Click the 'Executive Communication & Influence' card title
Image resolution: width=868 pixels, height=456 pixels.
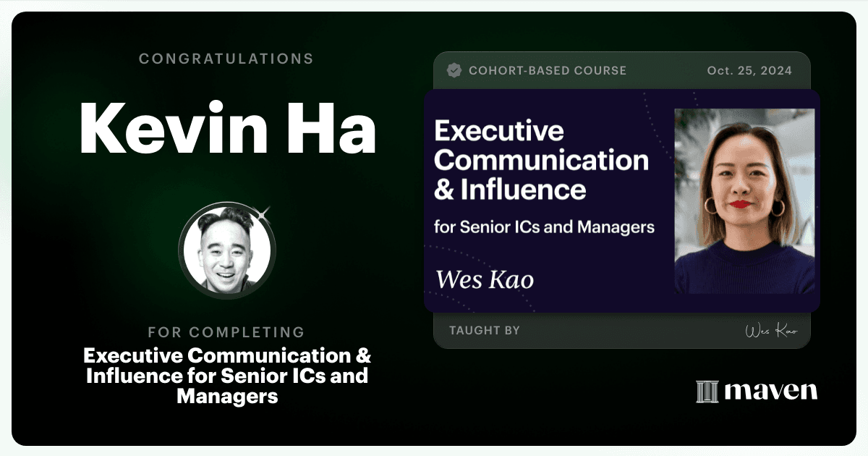[x=541, y=161]
